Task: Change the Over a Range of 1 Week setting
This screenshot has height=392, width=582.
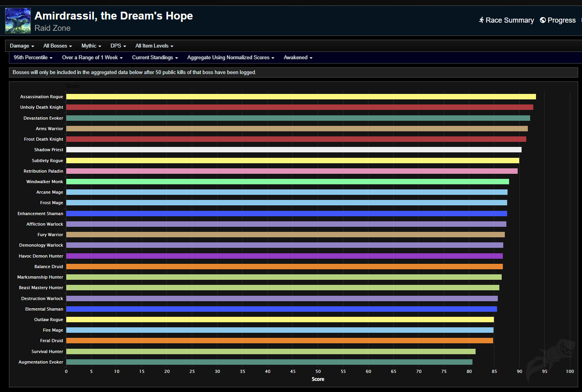Action: tap(92, 58)
